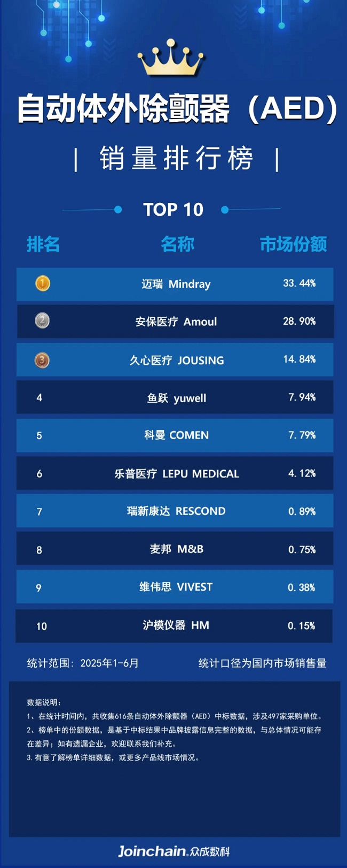The width and height of the screenshot is (347, 868).
Task: Select the 名称 column header
Action: point(177,244)
